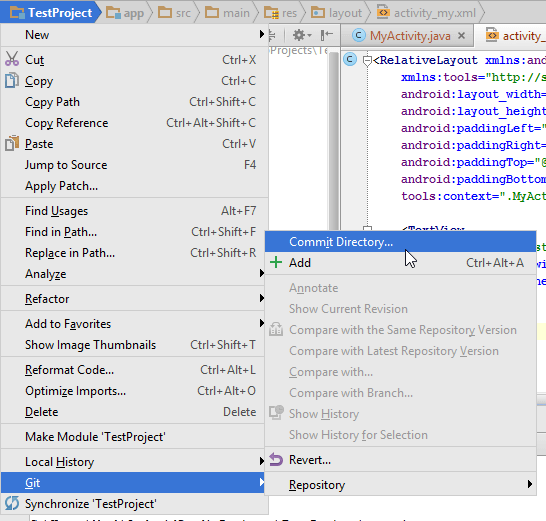The image size is (546, 521).
Task: Open Repository submenu item
Action: click(x=400, y=484)
